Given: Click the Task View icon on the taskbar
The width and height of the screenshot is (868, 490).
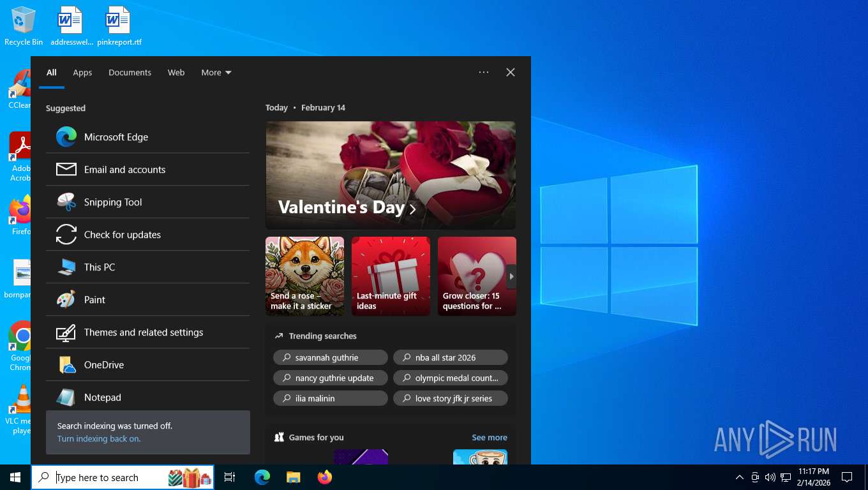Looking at the screenshot, I should click(230, 477).
